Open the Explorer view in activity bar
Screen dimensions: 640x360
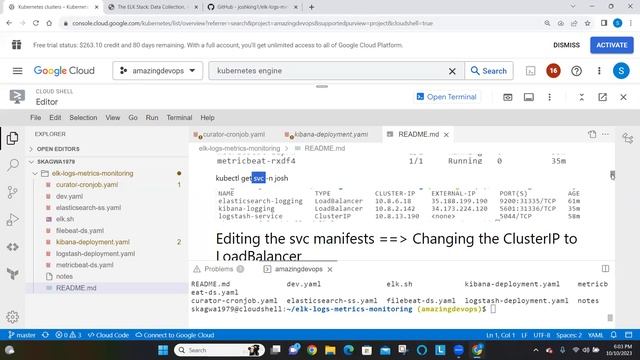13,138
